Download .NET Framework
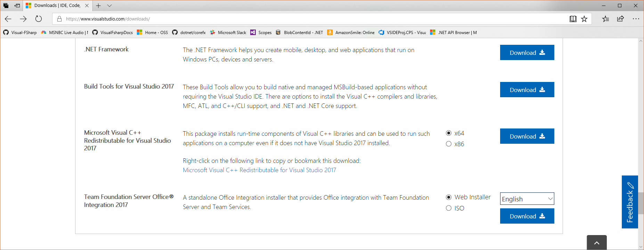This screenshot has width=644, height=250. 527,52
